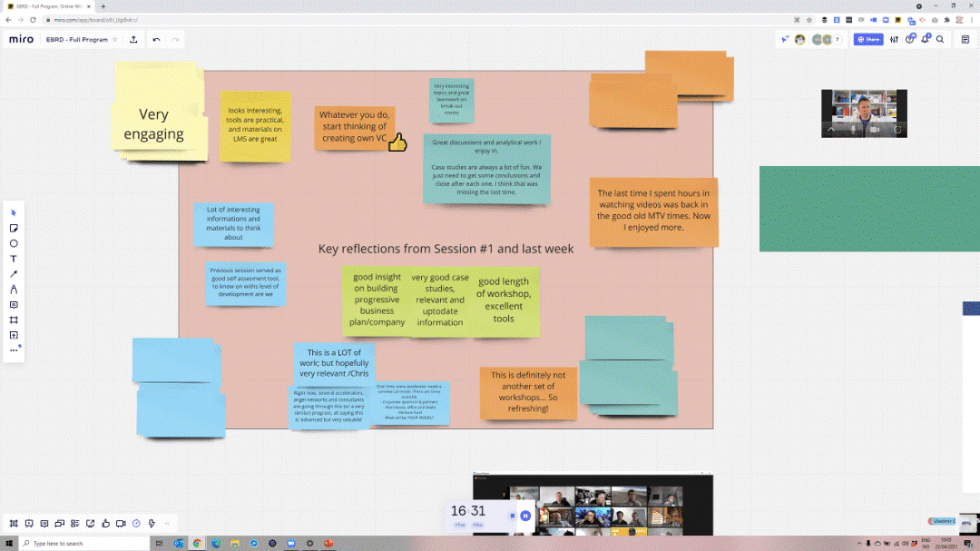Click the blue Share button
This screenshot has width=980, height=551.
(x=868, y=39)
